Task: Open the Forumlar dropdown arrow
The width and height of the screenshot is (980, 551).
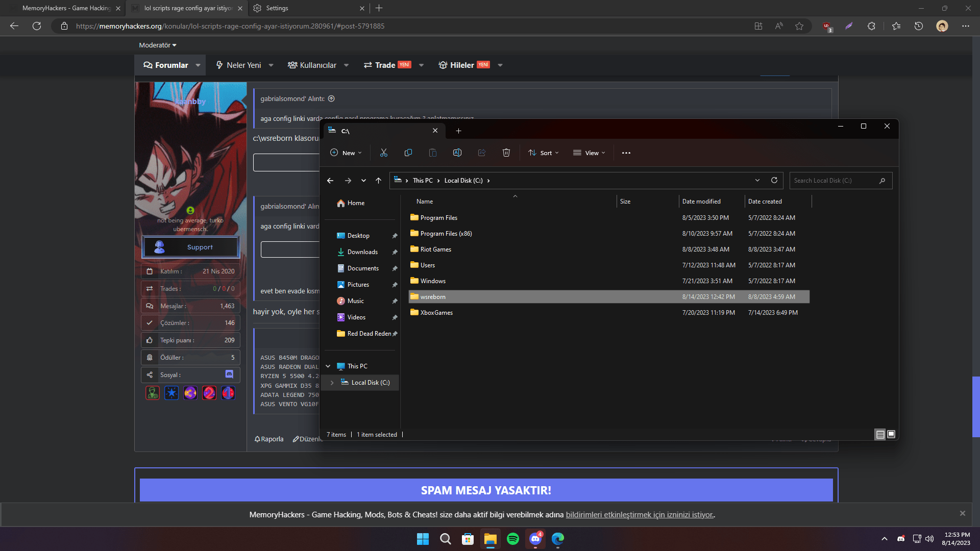Action: point(198,65)
